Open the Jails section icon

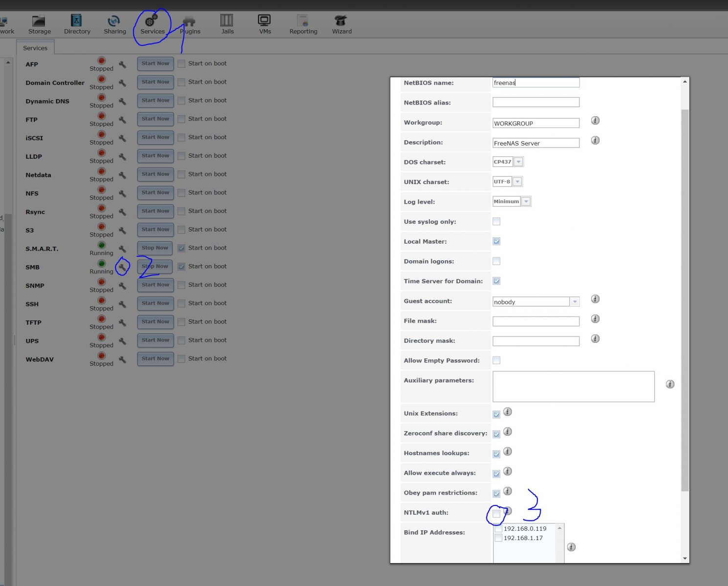click(x=227, y=21)
